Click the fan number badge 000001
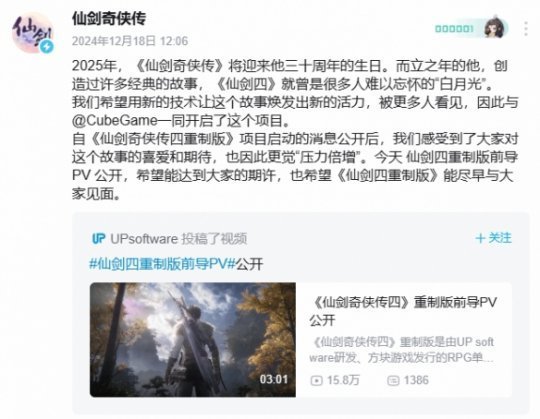Viewport: 540px width, 419px height. pos(454,29)
